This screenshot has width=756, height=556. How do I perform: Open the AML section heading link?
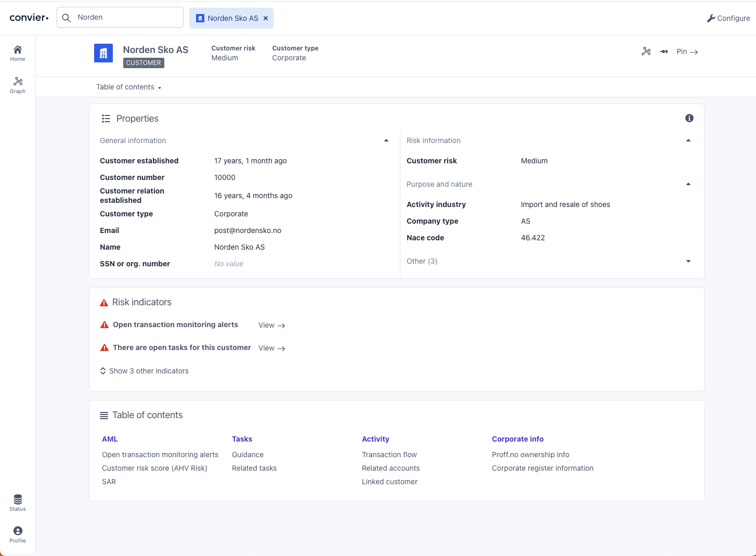(x=110, y=439)
